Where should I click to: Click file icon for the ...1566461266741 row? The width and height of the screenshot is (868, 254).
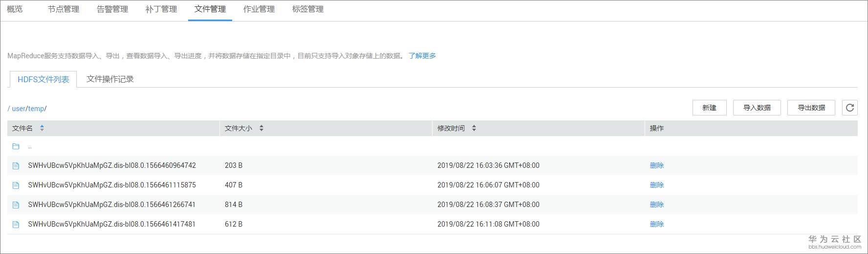tap(16, 205)
